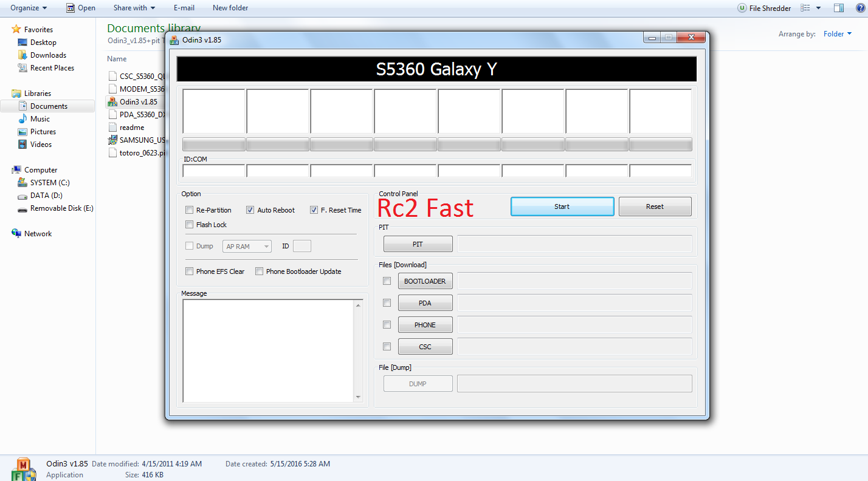The image size is (868, 481).
Task: Expand the view options dropdown arrow
Action: click(x=818, y=8)
